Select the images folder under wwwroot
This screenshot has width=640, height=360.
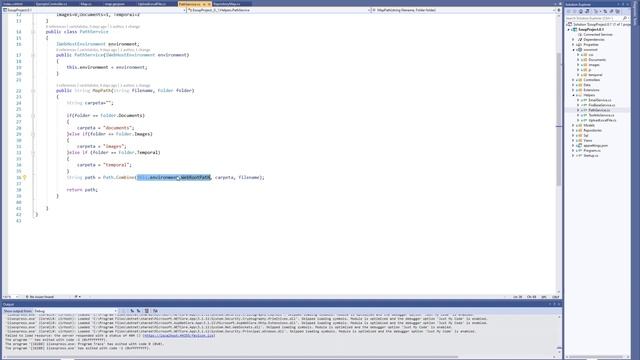594,65
